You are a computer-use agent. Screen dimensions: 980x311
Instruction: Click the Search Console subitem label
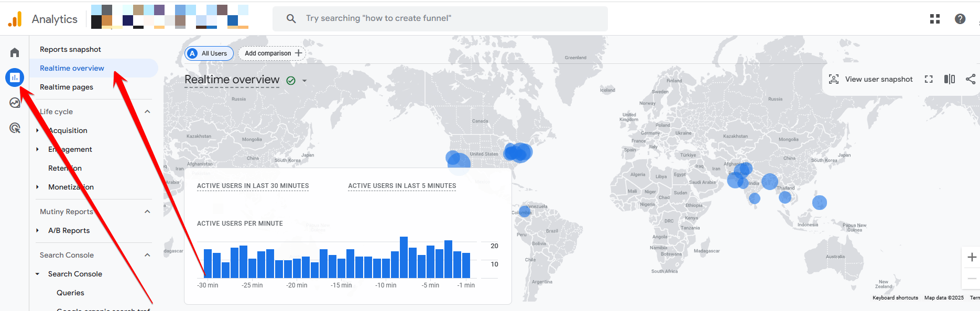point(75,274)
